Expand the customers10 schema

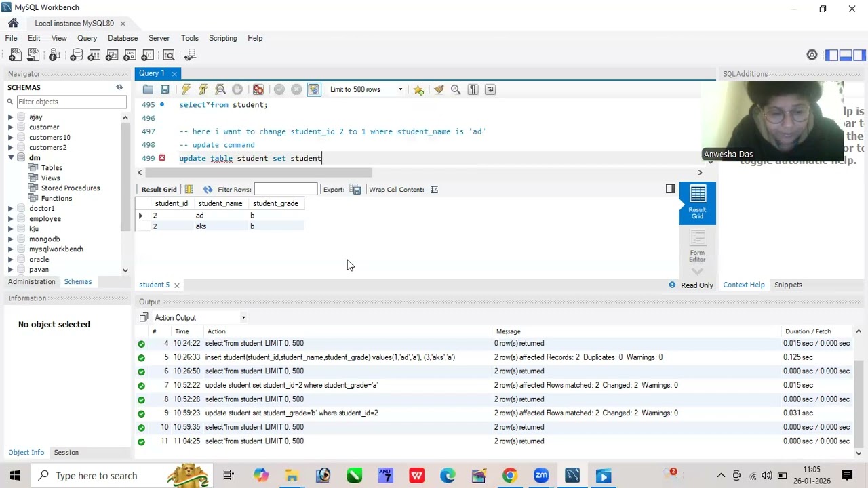pyautogui.click(x=11, y=138)
